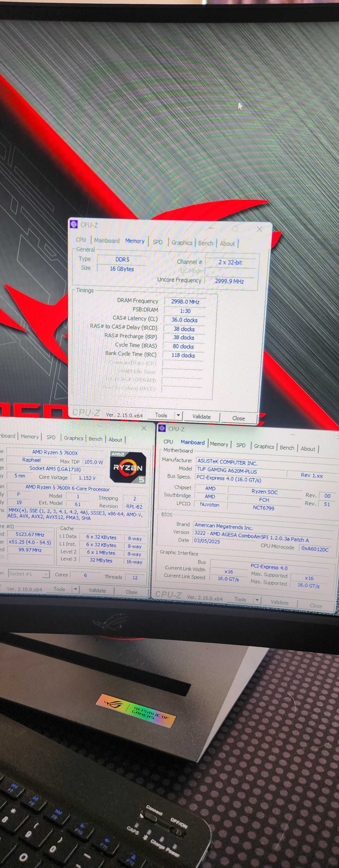Click the Uncore Frequency 2999.9 MHz value
This screenshot has width=339, height=868.
tap(229, 281)
